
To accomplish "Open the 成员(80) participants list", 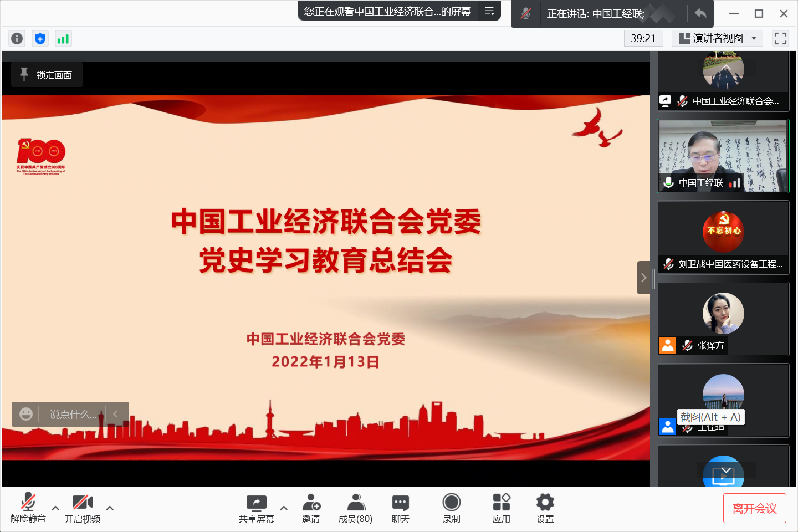I will click(x=355, y=508).
